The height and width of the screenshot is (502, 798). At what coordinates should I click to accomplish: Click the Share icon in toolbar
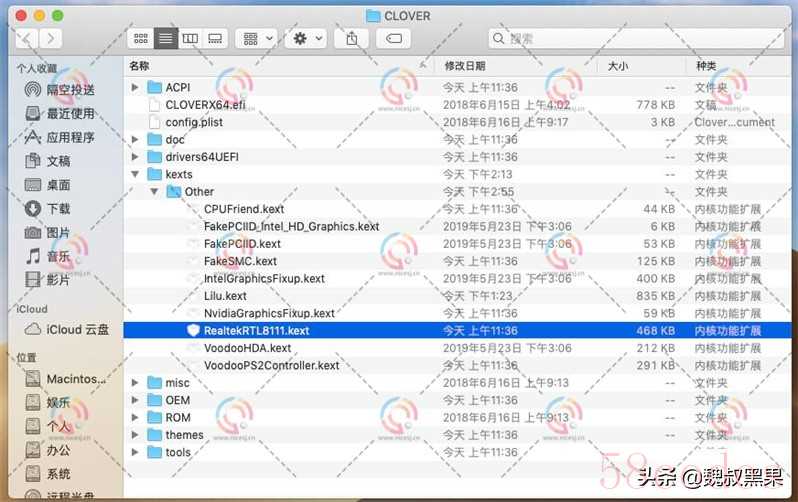[x=352, y=39]
